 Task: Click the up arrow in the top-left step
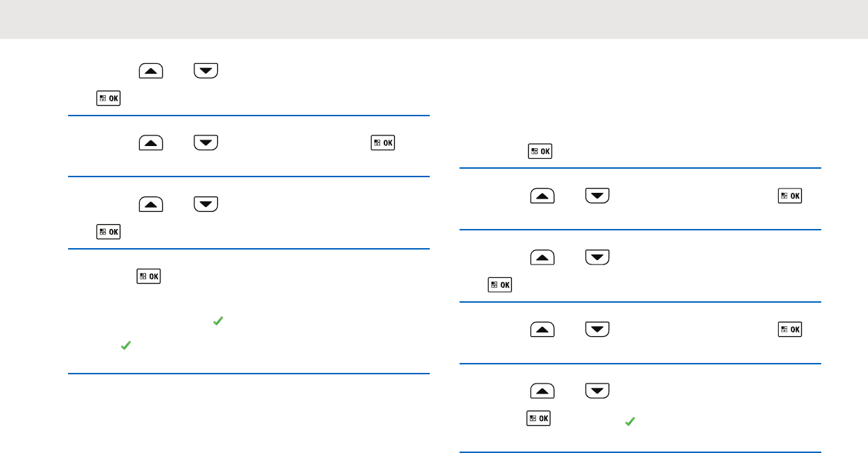tap(152, 71)
